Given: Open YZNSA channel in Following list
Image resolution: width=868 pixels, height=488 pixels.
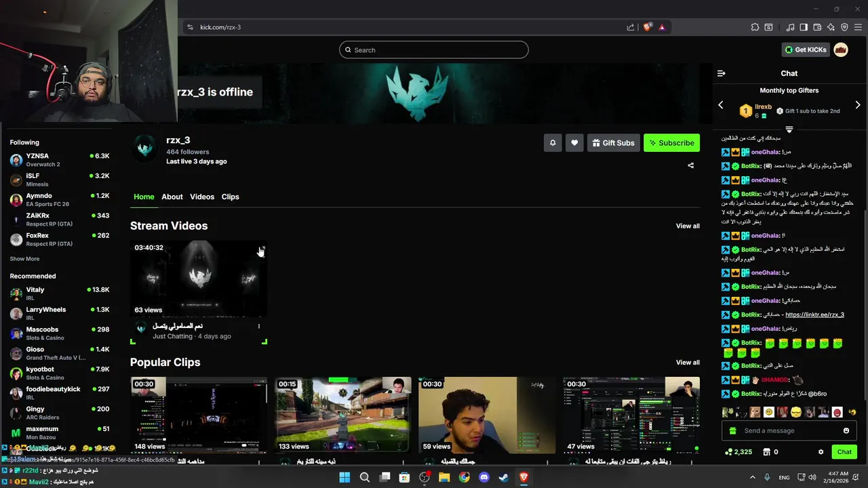Looking at the screenshot, I should pos(60,160).
